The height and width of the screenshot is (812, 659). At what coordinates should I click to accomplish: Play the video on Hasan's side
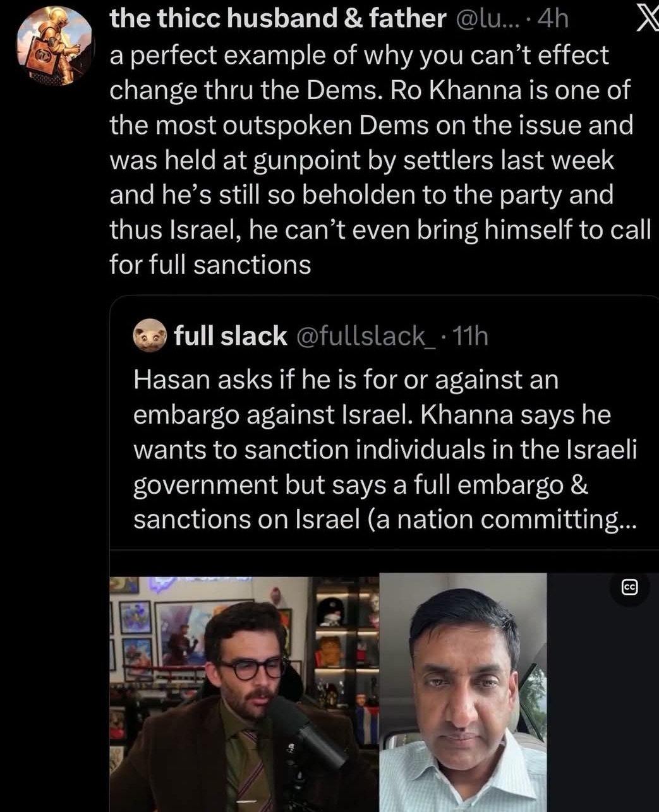[244, 693]
